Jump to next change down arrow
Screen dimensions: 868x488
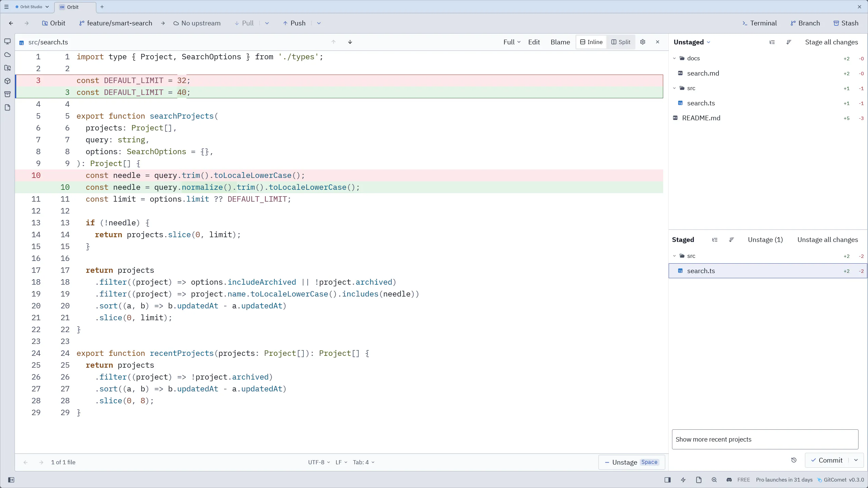coord(350,42)
